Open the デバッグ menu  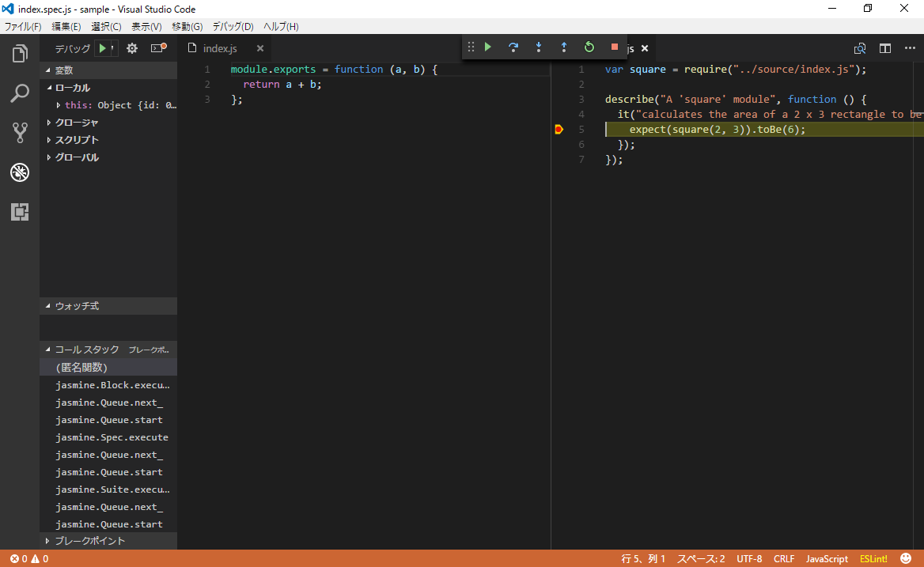click(x=232, y=26)
